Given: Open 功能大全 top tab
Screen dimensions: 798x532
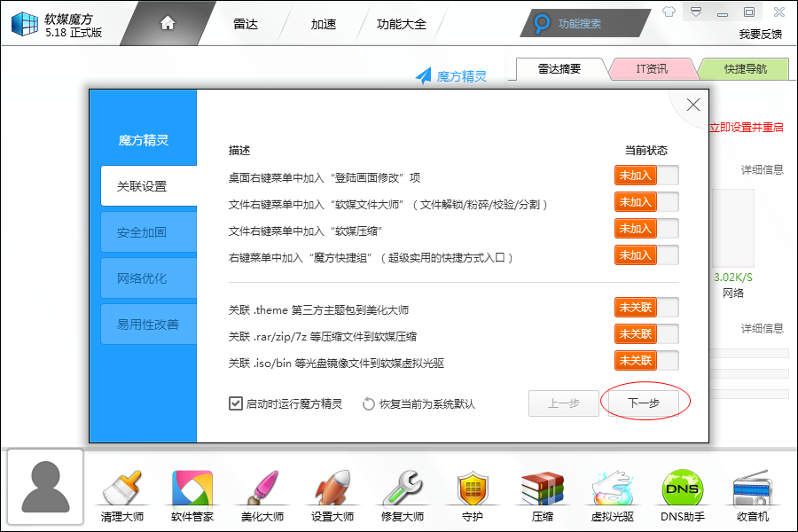Looking at the screenshot, I should [x=401, y=23].
